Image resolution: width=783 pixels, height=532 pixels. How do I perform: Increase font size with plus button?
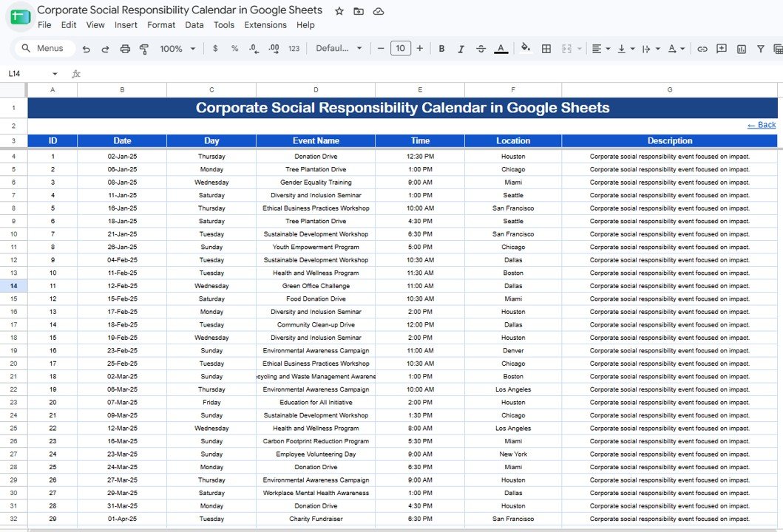pyautogui.click(x=419, y=49)
